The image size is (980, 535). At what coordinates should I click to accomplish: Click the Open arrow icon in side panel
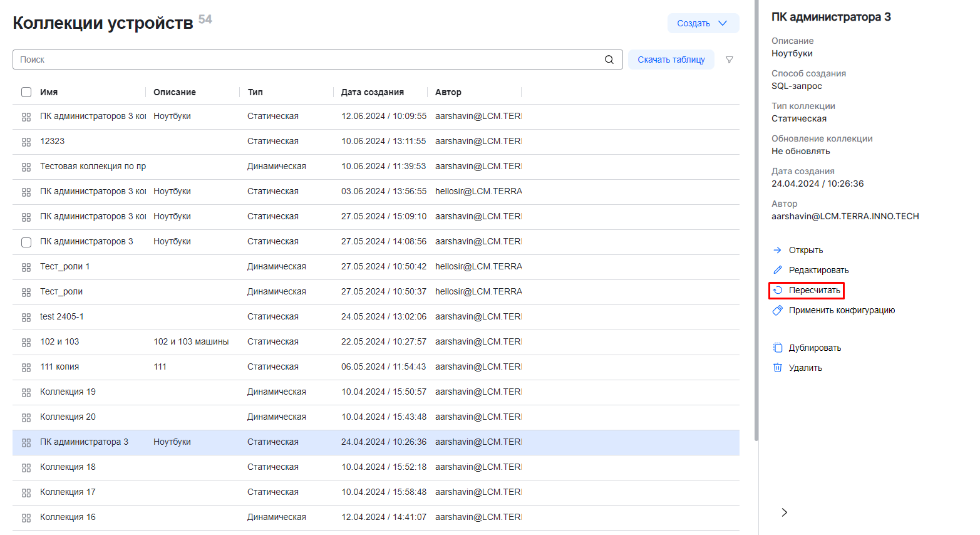(x=777, y=250)
